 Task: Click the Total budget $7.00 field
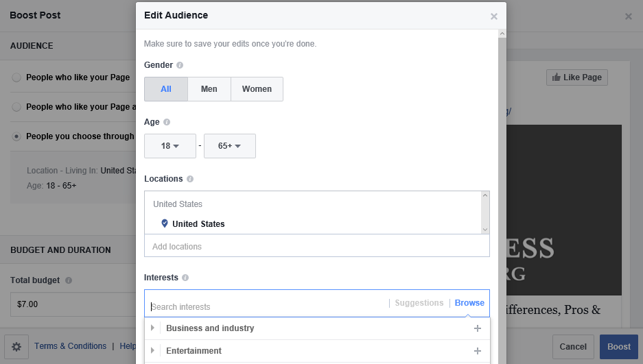74,304
